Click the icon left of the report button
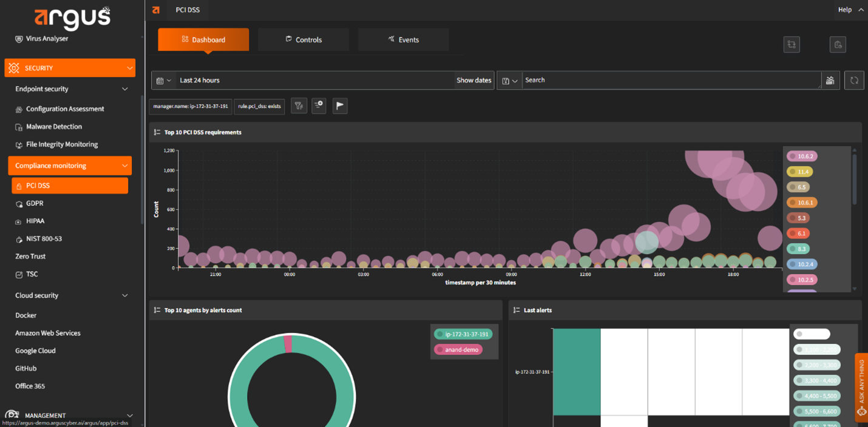Screen dimensions: 868x427 point(792,44)
